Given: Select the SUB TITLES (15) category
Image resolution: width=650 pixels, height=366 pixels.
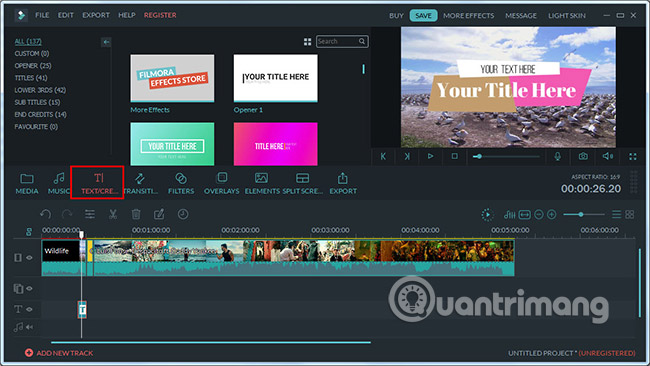Looking at the screenshot, I should pos(37,102).
